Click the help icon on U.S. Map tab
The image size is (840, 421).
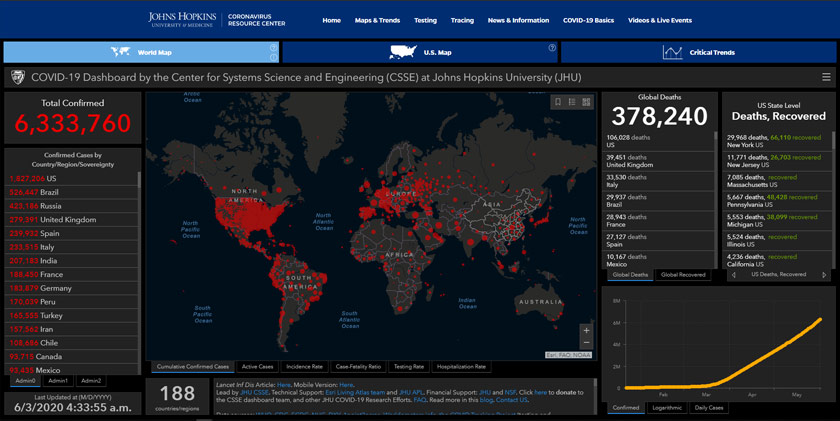(552, 48)
